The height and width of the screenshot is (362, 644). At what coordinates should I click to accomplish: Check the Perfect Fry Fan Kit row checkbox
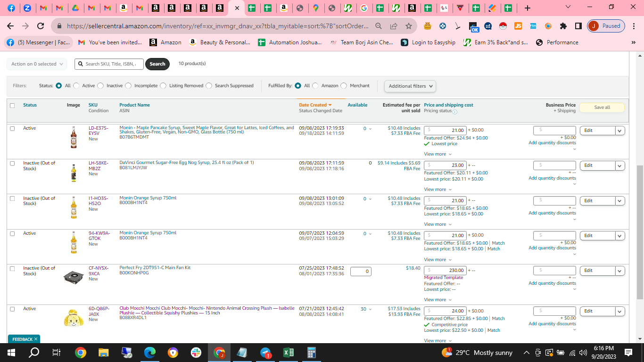pyautogui.click(x=12, y=268)
